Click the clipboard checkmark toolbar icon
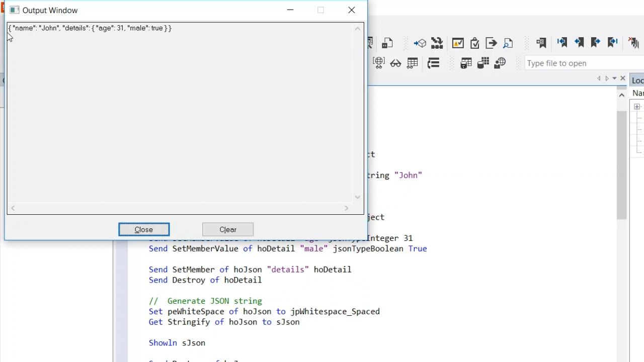Viewport: 644px width, 362px height. click(x=474, y=43)
